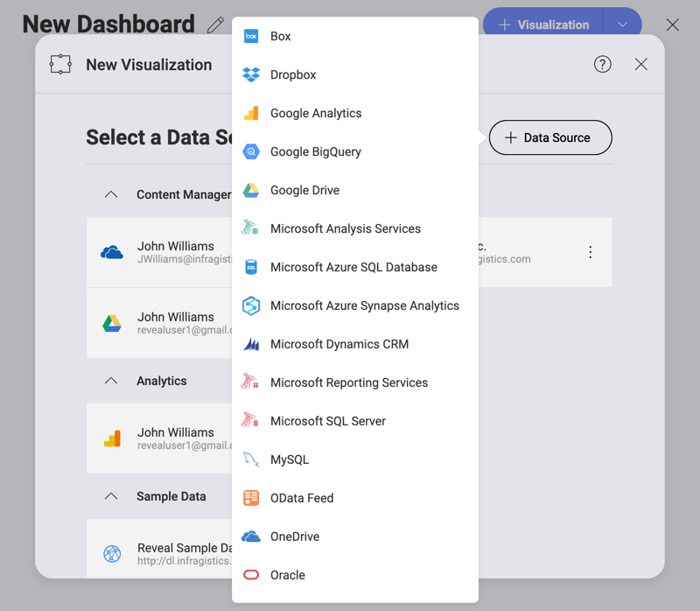The height and width of the screenshot is (611, 700).
Task: Click Google Analytics icon in Analytics row
Action: (112, 439)
